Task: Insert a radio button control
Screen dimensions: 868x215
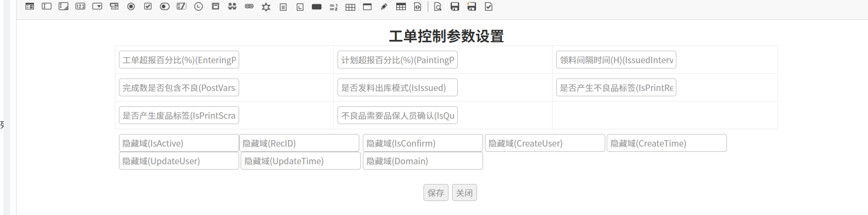Action: [x=131, y=6]
